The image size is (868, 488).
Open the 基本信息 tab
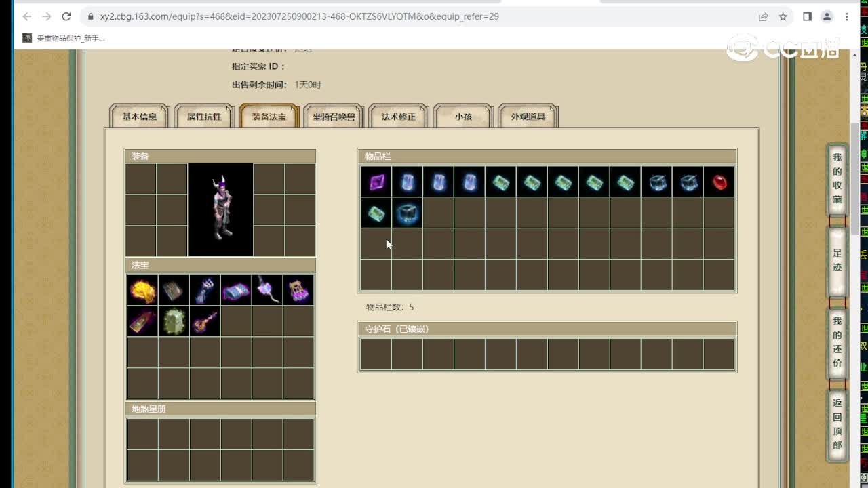click(x=140, y=117)
